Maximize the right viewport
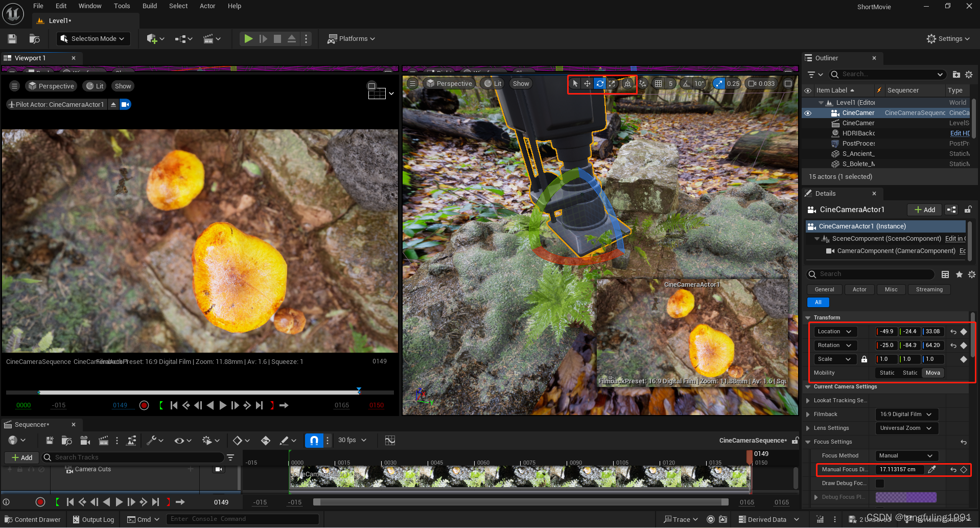Screen dimensions: 980x528 788,83
